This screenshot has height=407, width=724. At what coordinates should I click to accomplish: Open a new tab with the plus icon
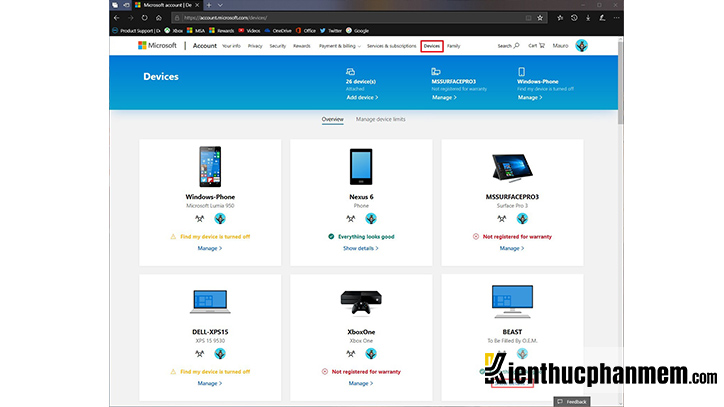[209, 5]
